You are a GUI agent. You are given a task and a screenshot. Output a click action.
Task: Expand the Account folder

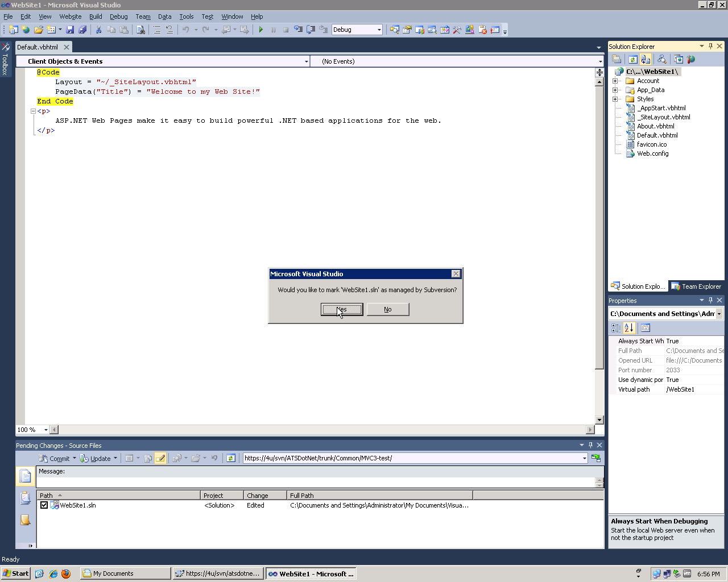click(615, 81)
